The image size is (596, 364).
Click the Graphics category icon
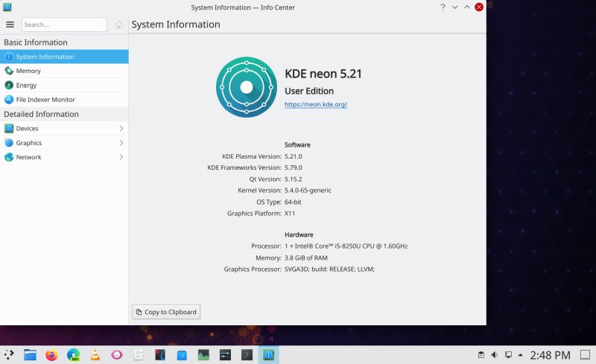click(9, 143)
